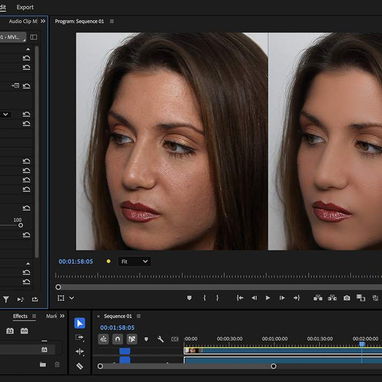Play the sequence in Program monitor
382x382 pixels.
(268, 298)
